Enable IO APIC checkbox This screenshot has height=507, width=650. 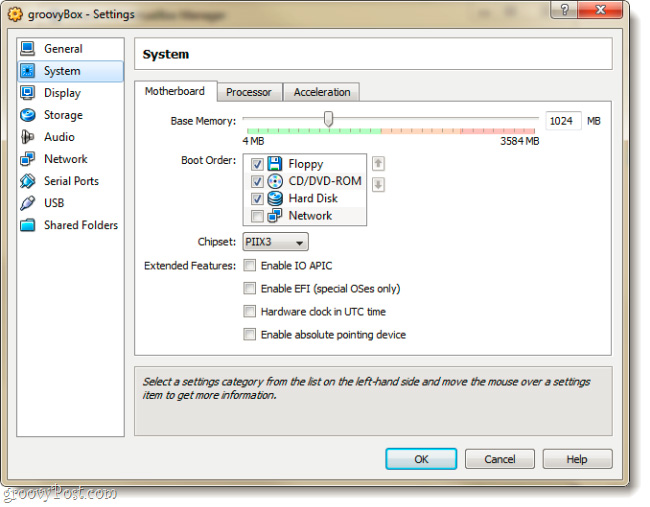coord(250,265)
